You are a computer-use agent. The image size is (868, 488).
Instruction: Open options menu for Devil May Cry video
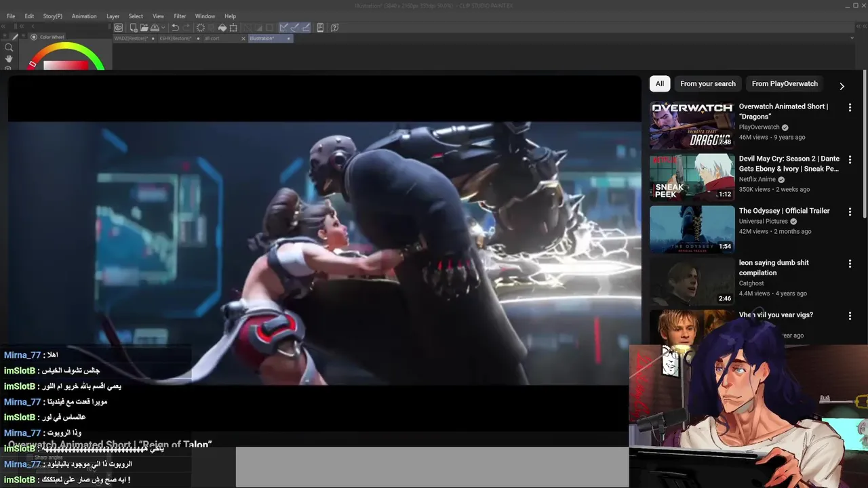[850, 159]
